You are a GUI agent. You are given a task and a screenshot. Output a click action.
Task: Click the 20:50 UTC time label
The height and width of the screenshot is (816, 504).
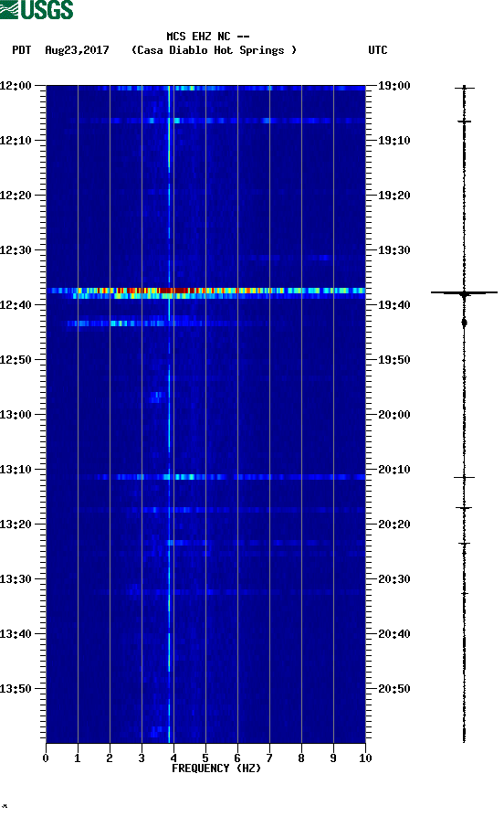coord(394,688)
